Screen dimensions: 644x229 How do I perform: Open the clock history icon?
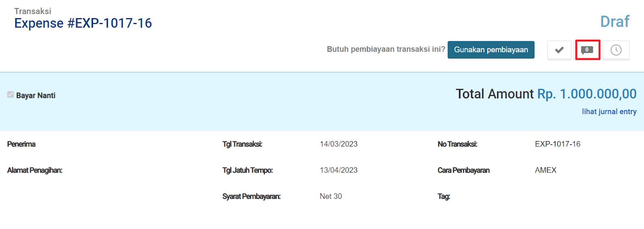click(616, 50)
